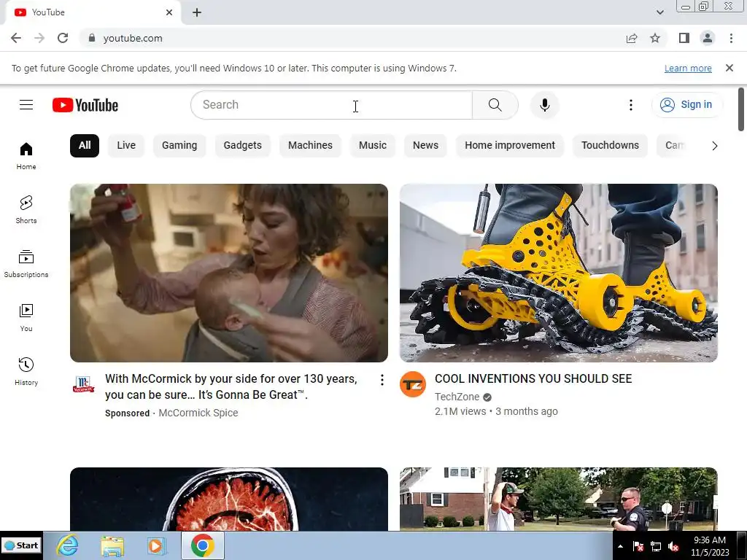View site information lock icon
This screenshot has width=747, height=560.
click(92, 38)
